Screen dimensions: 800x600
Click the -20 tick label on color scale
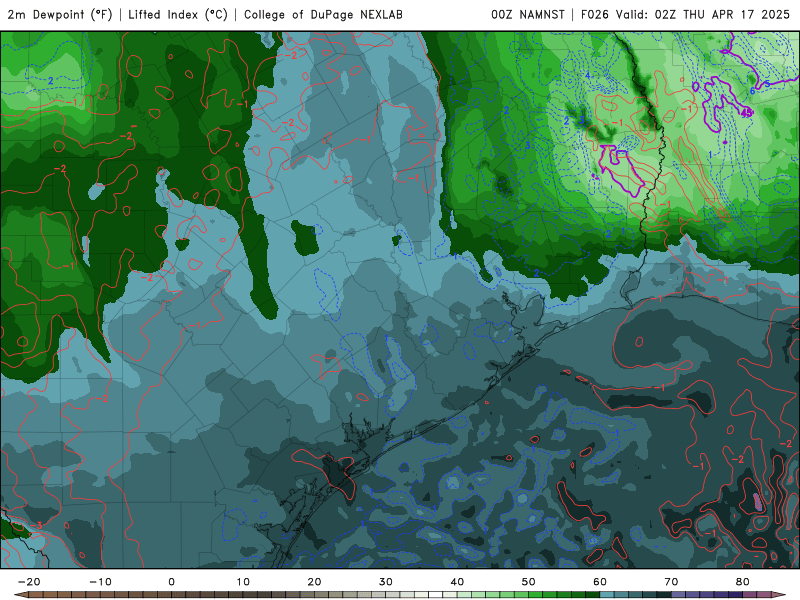click(x=29, y=582)
